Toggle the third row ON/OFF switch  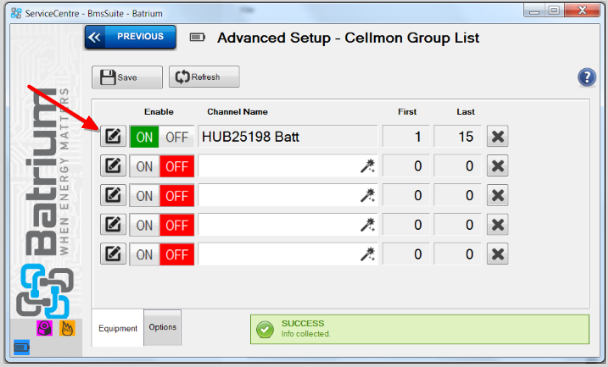tap(162, 196)
